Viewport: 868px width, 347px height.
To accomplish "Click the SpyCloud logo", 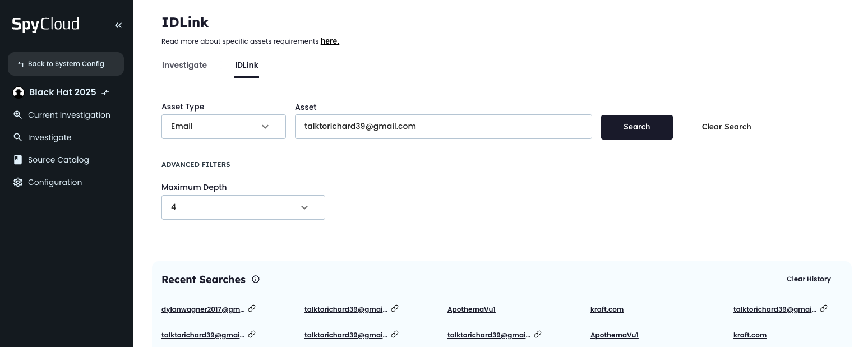I will [45, 25].
